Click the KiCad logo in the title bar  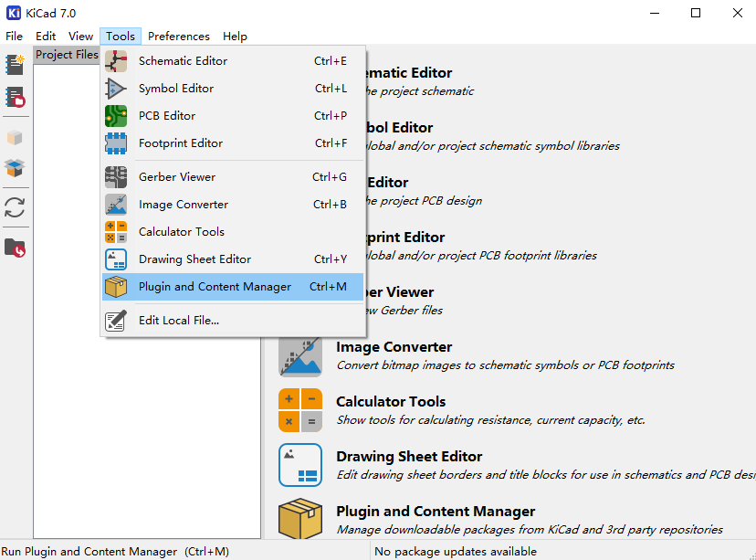coord(14,13)
